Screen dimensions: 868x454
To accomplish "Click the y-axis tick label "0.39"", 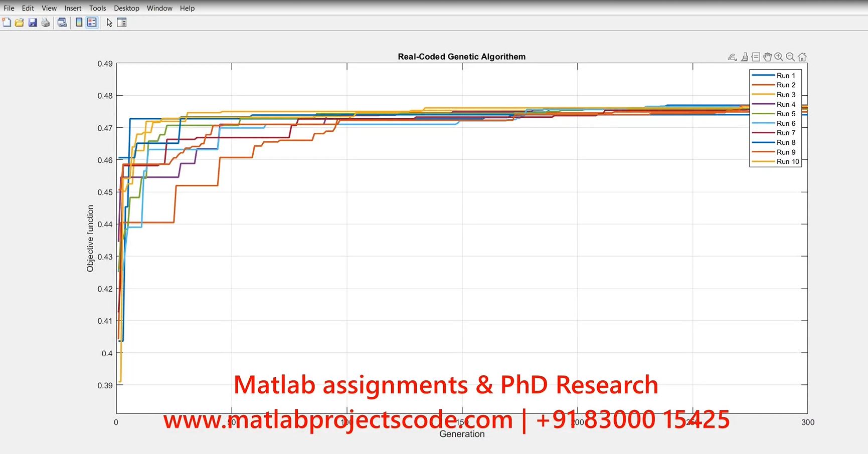I will pos(105,385).
